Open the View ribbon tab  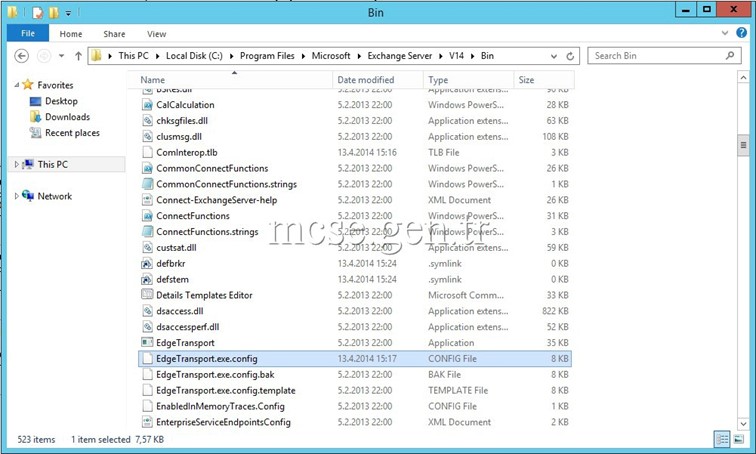click(x=157, y=34)
